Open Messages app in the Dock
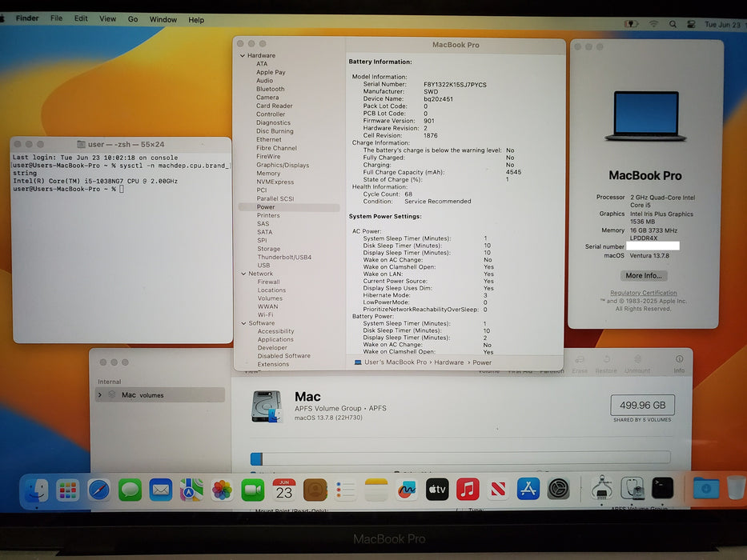747x560 pixels. click(x=130, y=490)
